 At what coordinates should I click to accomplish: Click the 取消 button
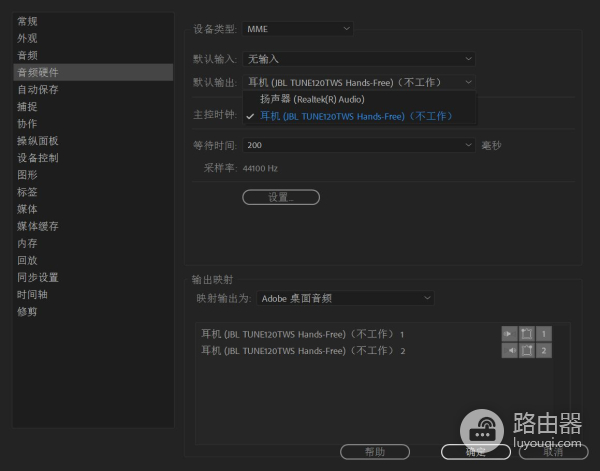point(553,452)
